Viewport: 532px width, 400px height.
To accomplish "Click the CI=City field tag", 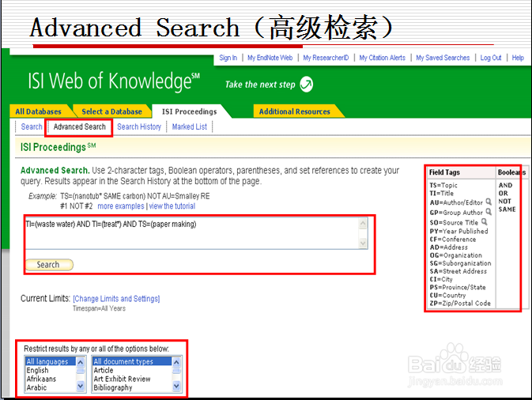I will point(441,279).
